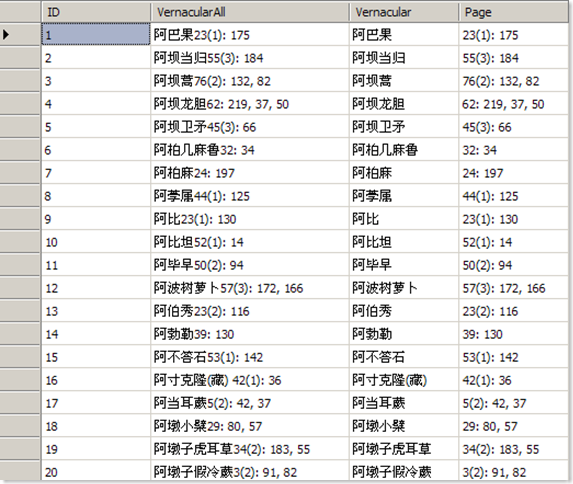This screenshot has height=484, width=573.
Task: Select the cell '阿寸克隆(藏) 42(1): 36'
Action: pyautogui.click(x=250, y=380)
